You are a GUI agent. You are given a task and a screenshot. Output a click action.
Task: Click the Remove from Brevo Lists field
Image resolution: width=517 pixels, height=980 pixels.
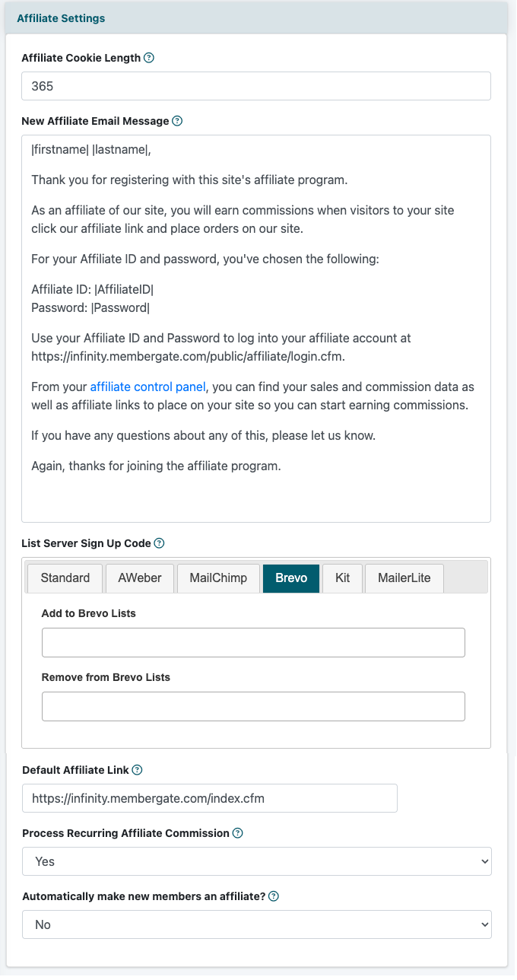tap(253, 706)
